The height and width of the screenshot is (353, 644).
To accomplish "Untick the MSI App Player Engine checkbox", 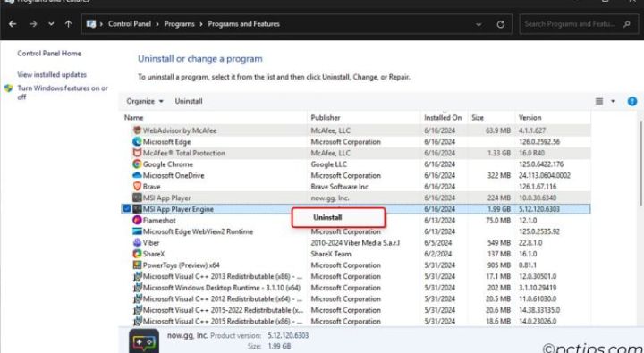I will pos(127,209).
